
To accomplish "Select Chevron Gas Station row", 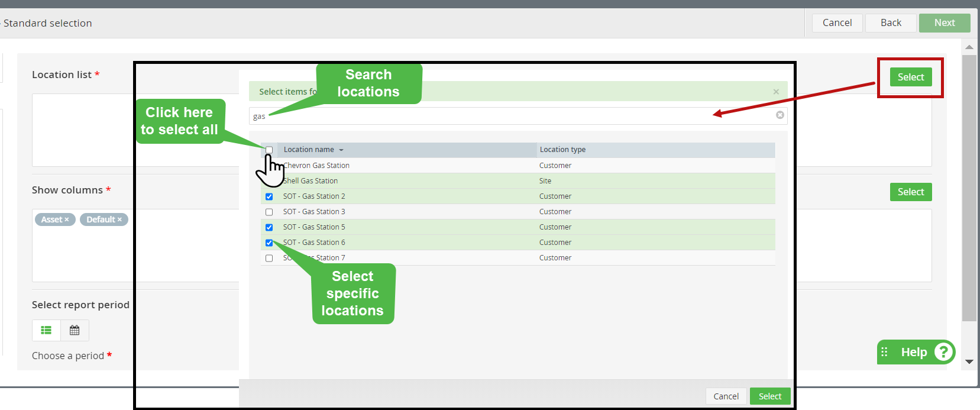I will [x=518, y=166].
